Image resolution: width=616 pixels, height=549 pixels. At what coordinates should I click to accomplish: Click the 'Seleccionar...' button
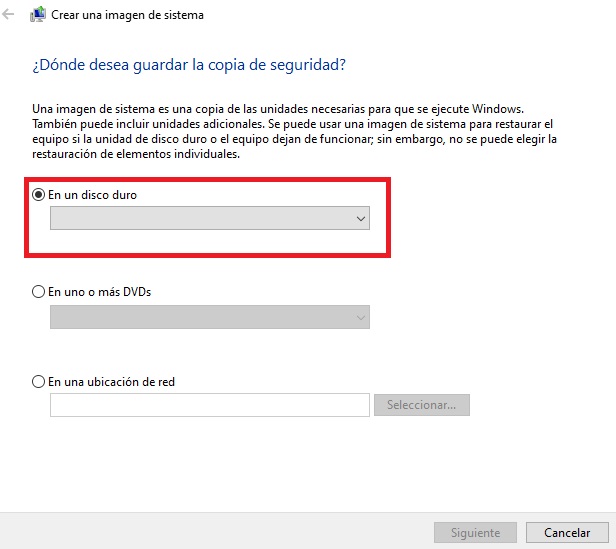click(422, 405)
